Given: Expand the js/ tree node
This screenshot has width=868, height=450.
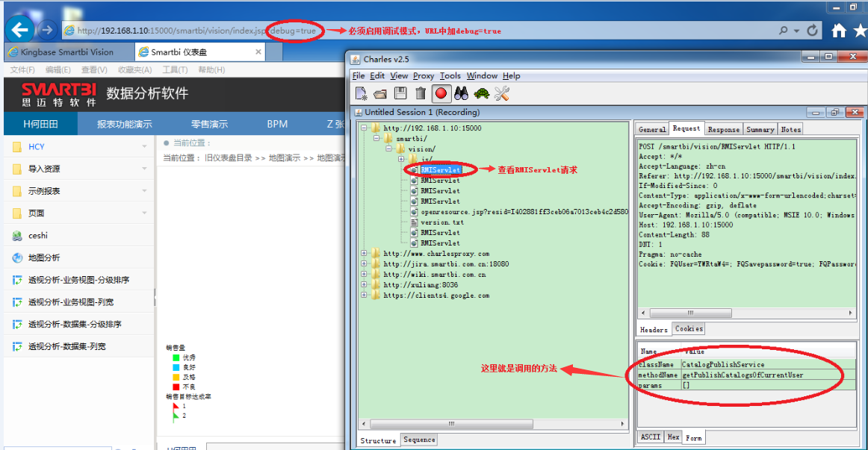Looking at the screenshot, I should pos(401,159).
